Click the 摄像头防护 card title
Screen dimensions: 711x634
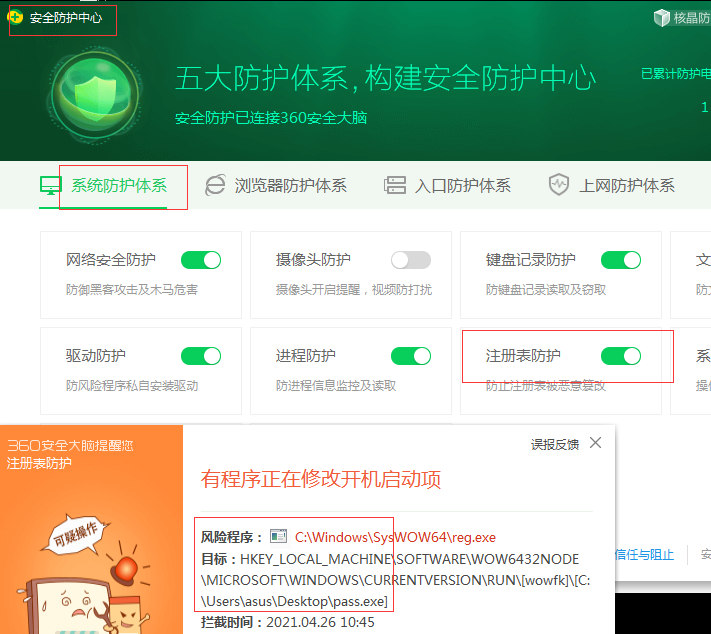(313, 260)
